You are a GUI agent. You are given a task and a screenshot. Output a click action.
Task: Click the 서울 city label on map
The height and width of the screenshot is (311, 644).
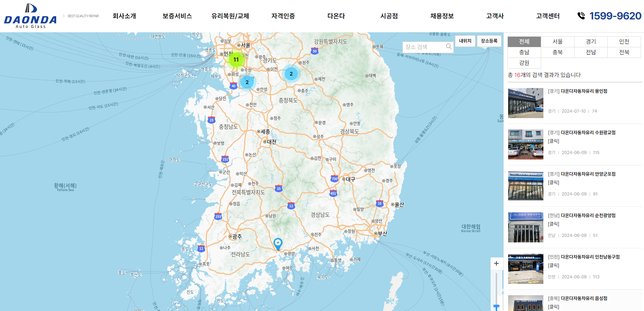(x=246, y=45)
